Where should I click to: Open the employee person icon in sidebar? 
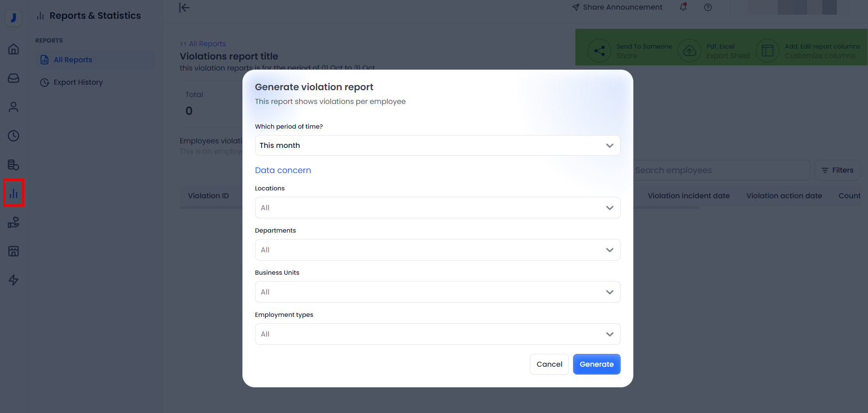tap(14, 107)
